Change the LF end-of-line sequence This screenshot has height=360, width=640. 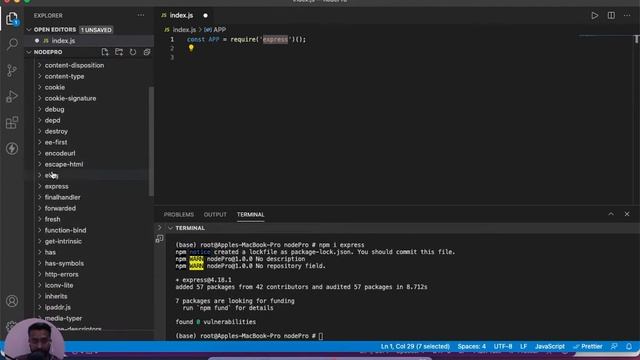523,346
